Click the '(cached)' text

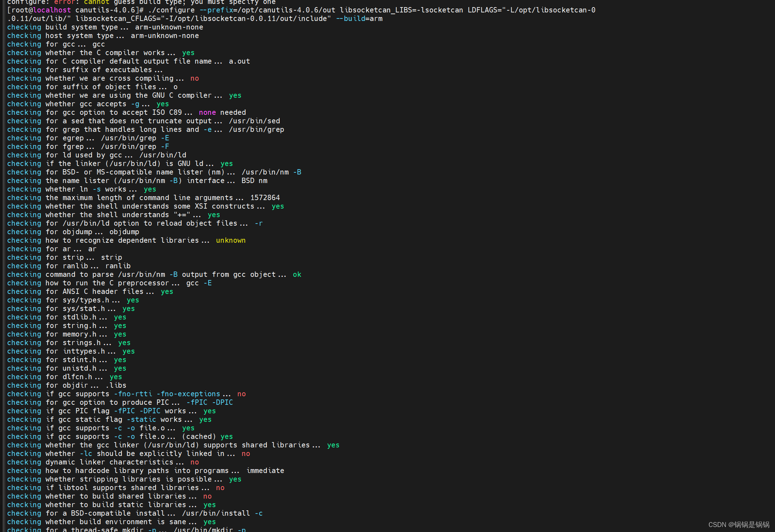pyautogui.click(x=199, y=436)
